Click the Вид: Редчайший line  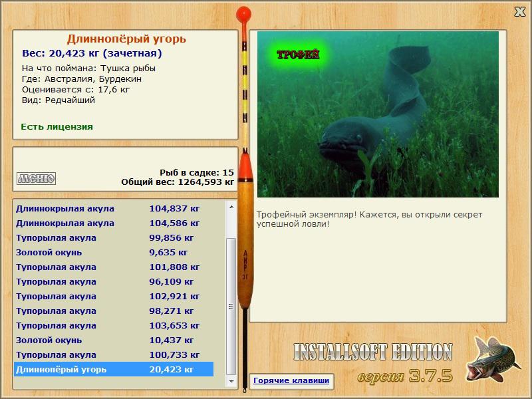[x=59, y=100]
